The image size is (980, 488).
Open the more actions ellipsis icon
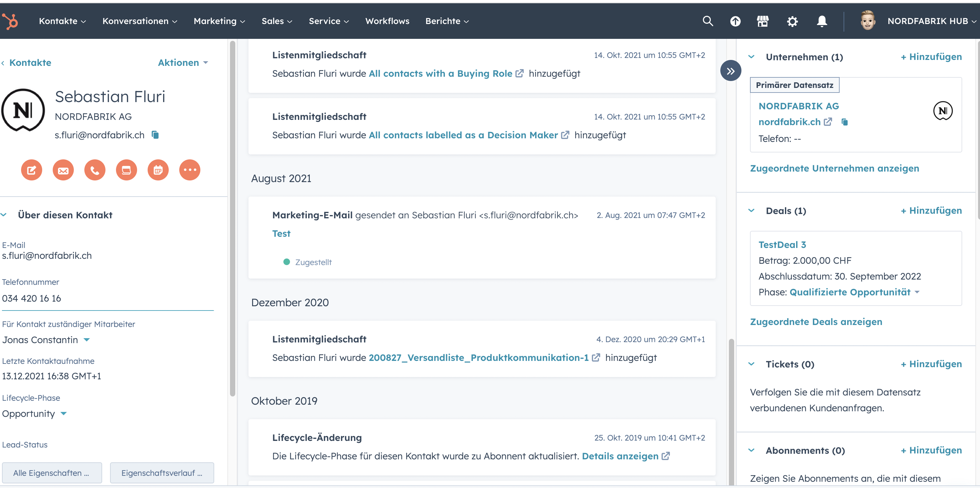[189, 170]
